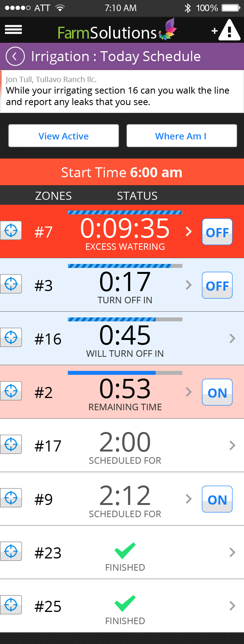Open the Jon Tull leak report message

click(x=122, y=91)
